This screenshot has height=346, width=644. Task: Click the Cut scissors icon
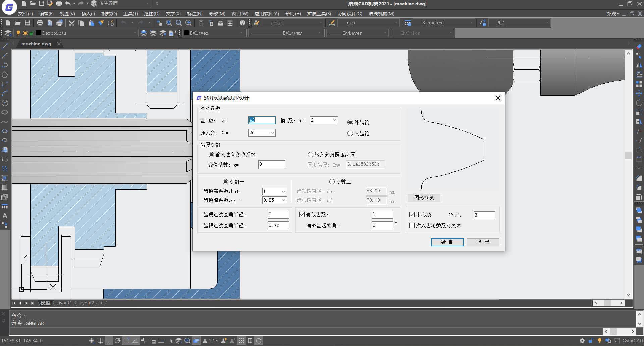[x=71, y=23]
